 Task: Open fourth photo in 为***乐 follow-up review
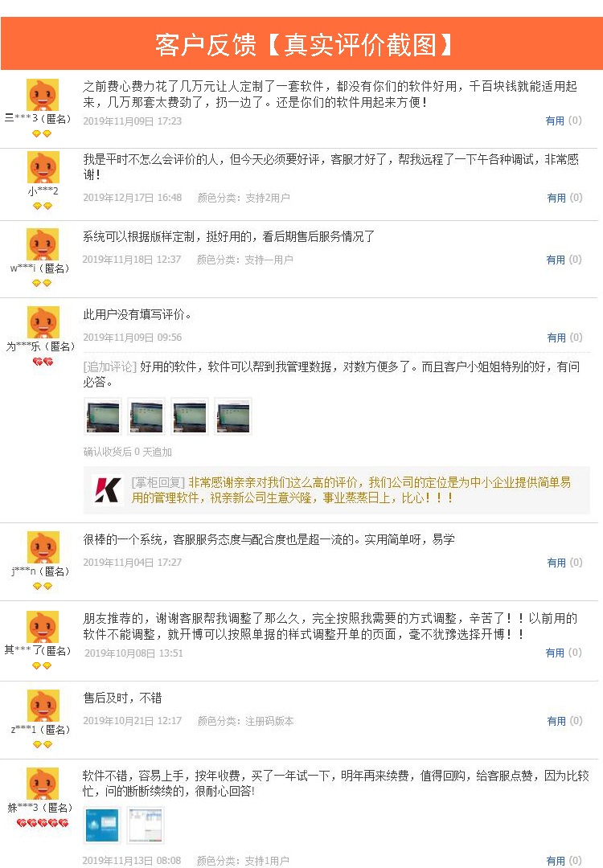tap(233, 416)
